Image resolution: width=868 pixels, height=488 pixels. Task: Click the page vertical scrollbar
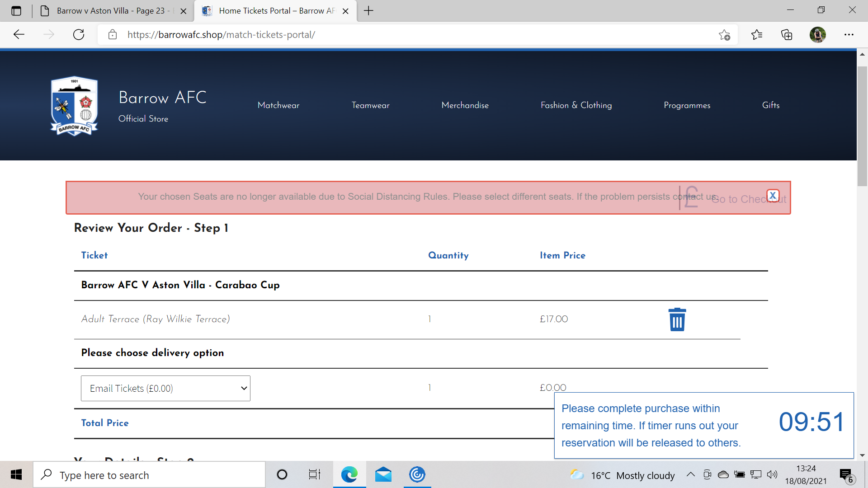coord(862,127)
